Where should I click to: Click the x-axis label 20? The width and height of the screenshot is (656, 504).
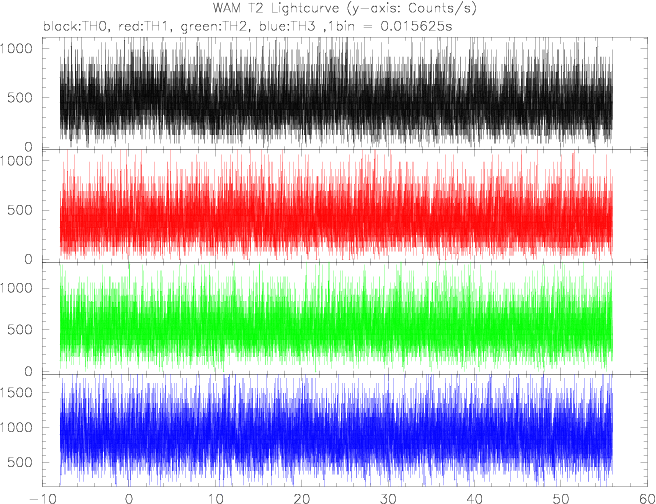coord(301,498)
